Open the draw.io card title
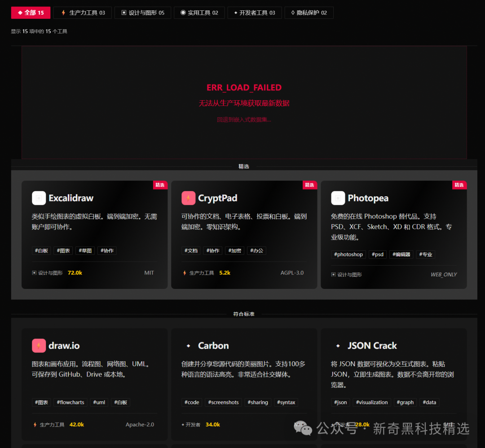This screenshot has width=485, height=448. (64, 346)
